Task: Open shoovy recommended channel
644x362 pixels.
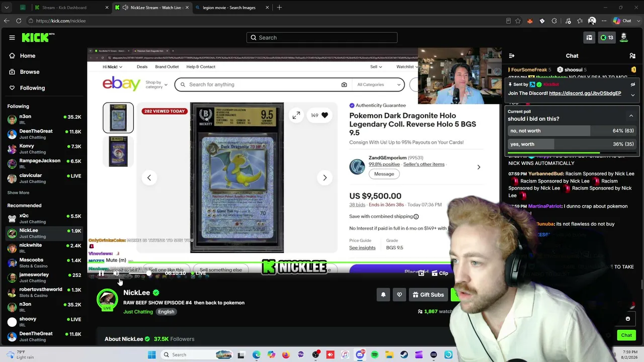Action: pyautogui.click(x=44, y=321)
